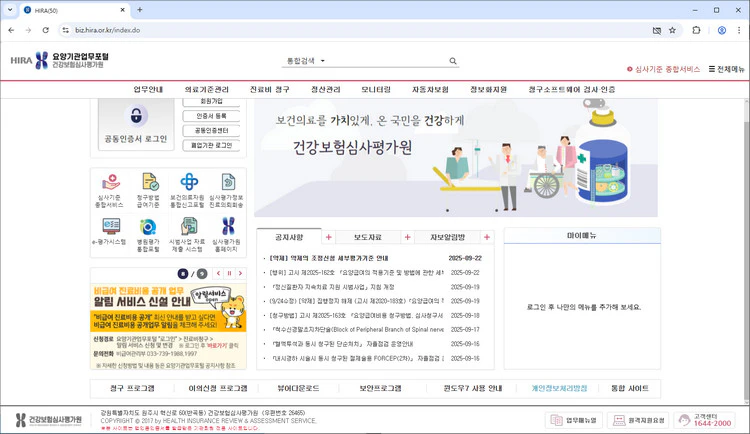Click the 공동인증센터 button
This screenshot has width=750, height=434.
coord(211,131)
